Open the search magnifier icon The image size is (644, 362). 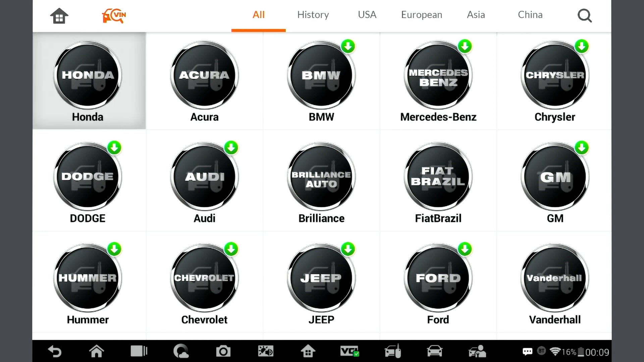pos(585,15)
